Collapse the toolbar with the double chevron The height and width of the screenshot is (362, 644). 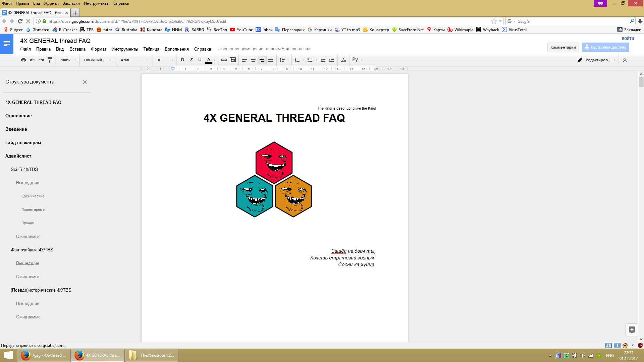click(x=625, y=60)
